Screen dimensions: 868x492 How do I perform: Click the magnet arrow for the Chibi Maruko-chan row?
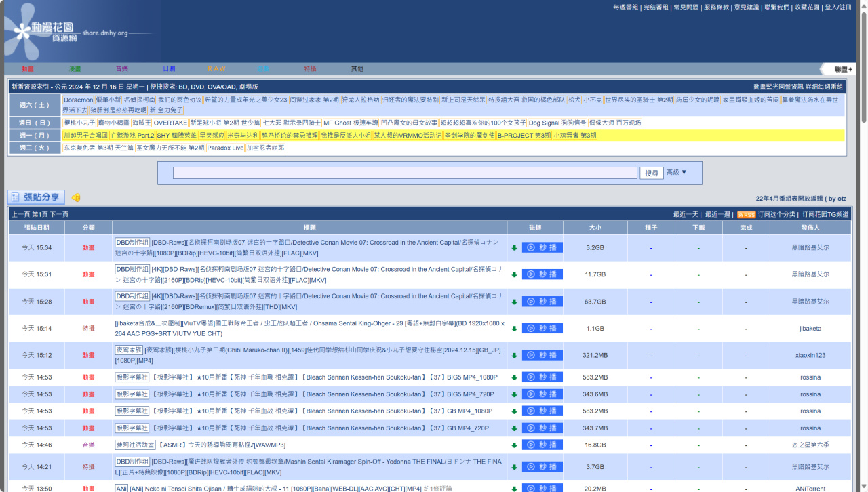pos(514,356)
